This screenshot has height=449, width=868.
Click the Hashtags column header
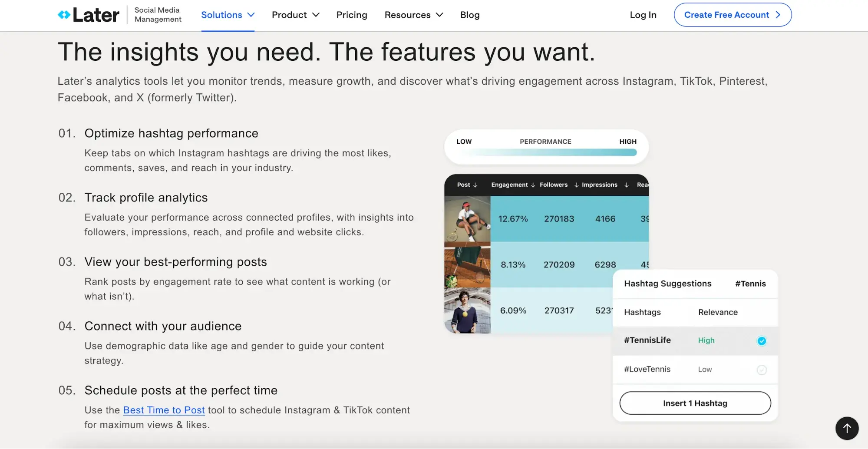click(x=642, y=312)
